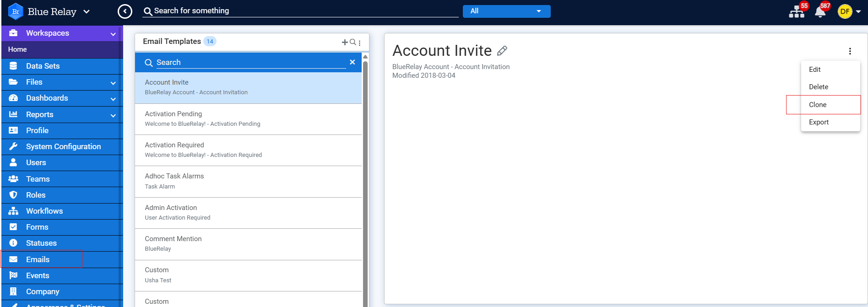868x307 pixels.
Task: Select Custom template with Usha Test
Action: (x=248, y=275)
